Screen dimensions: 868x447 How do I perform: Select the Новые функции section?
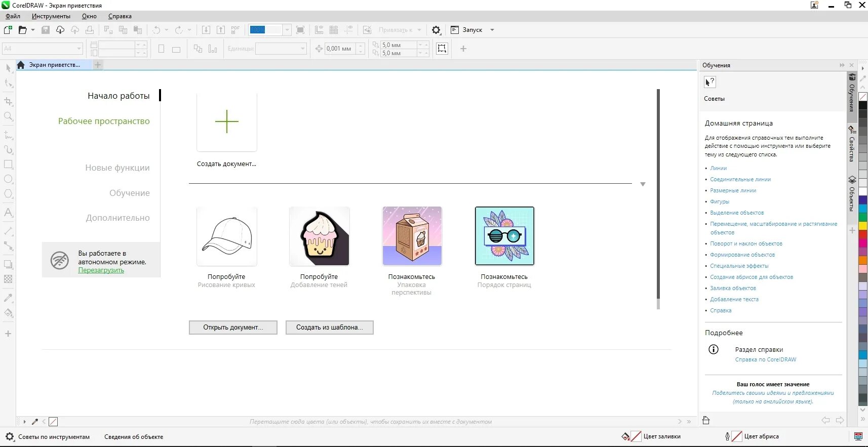117,168
